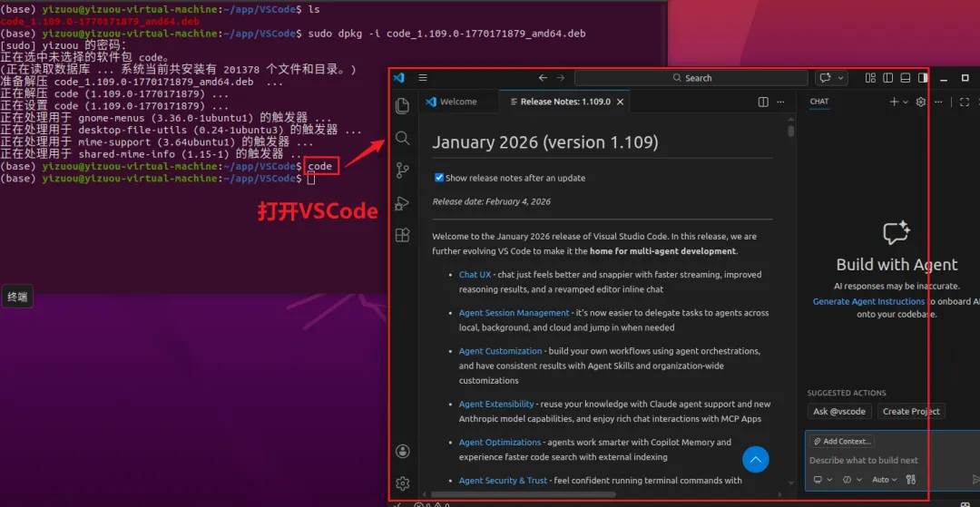Click the Accounts icon in activity bar
Viewport: 980px width, 507px height.
pyautogui.click(x=403, y=451)
